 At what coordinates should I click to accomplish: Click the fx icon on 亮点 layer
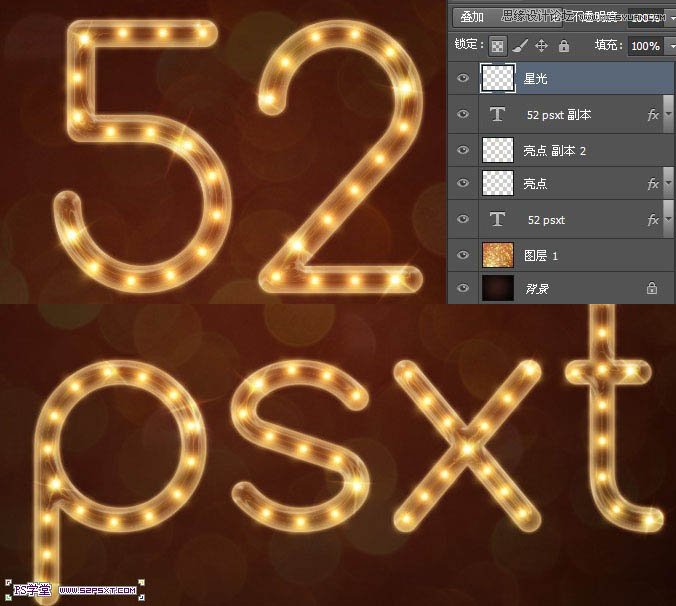coord(653,185)
